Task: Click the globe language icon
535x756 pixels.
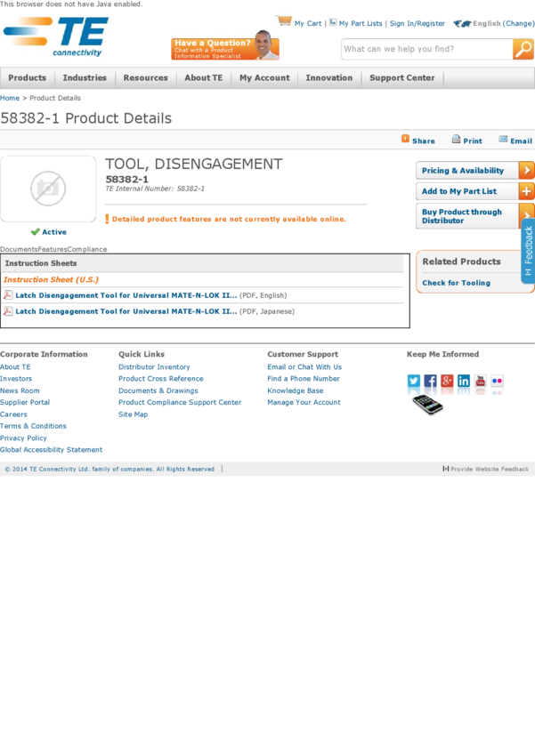Action: pyautogui.click(x=462, y=23)
